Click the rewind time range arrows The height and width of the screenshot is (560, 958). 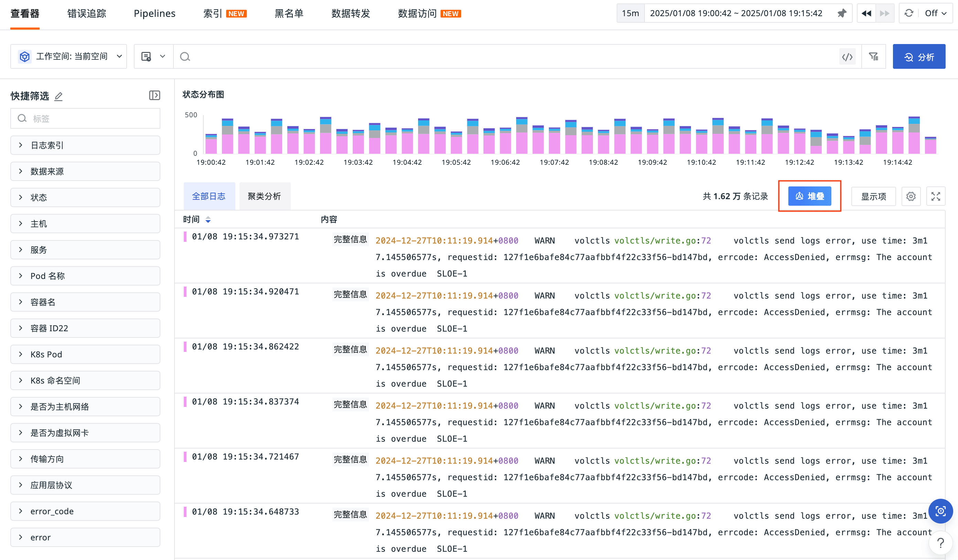tap(866, 13)
